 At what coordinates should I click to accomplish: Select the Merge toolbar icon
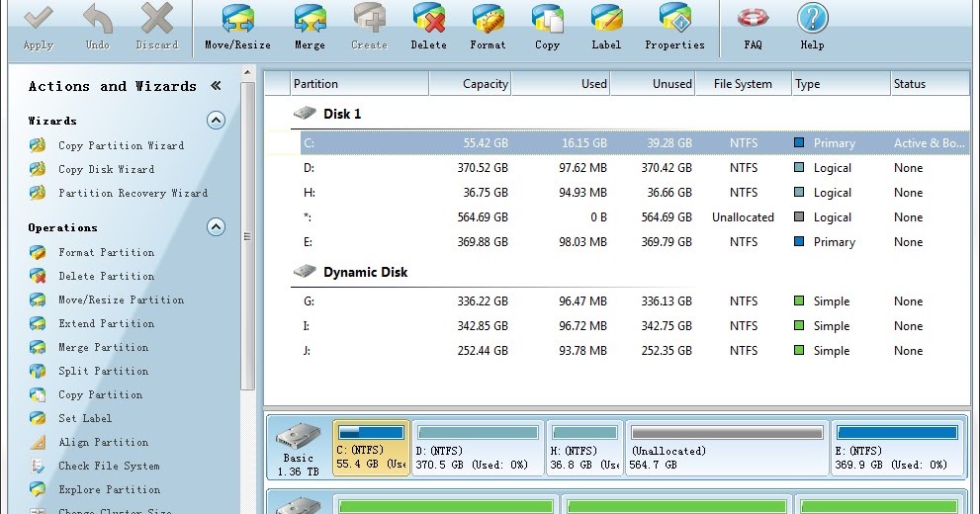tap(310, 19)
